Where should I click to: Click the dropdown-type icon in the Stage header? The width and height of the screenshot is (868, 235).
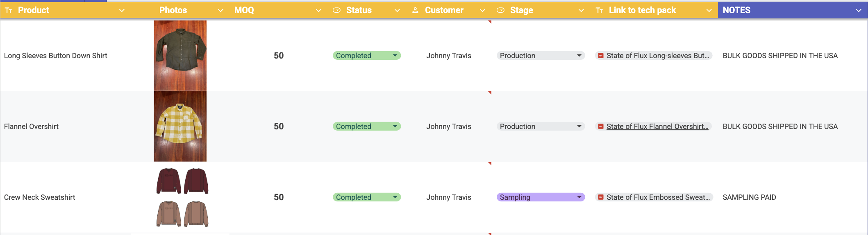pos(500,10)
